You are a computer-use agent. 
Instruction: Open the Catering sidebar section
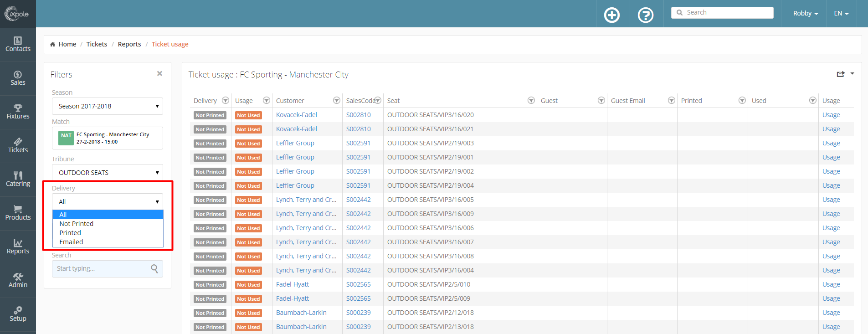click(18, 180)
